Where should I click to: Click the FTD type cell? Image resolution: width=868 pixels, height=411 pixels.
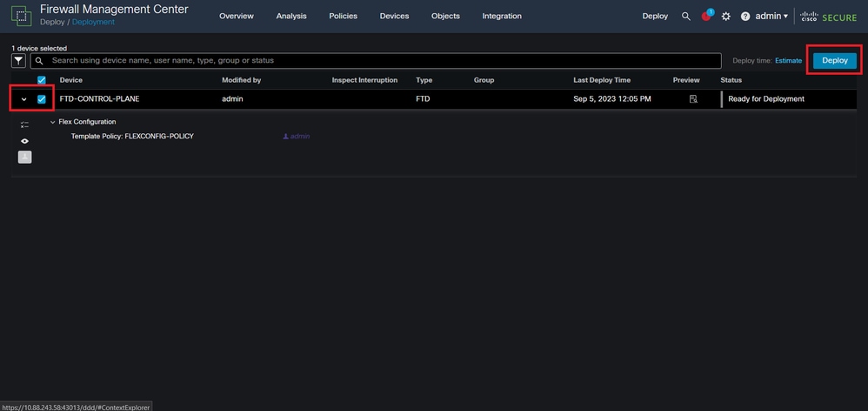[x=423, y=99]
